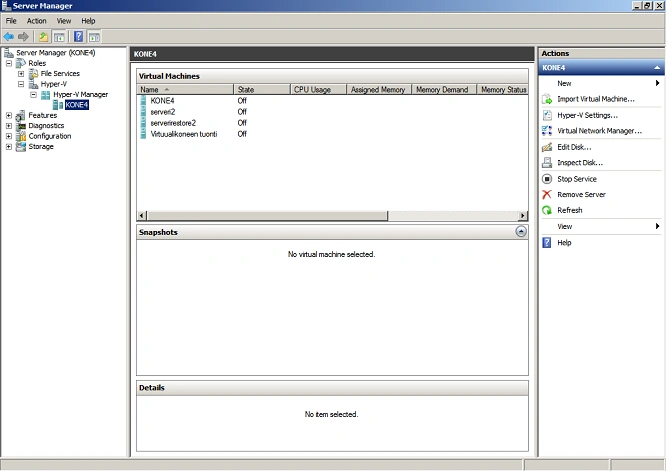Viewport: 666px width, 471px height.
Task: Sort by the State column header
Action: coord(262,90)
